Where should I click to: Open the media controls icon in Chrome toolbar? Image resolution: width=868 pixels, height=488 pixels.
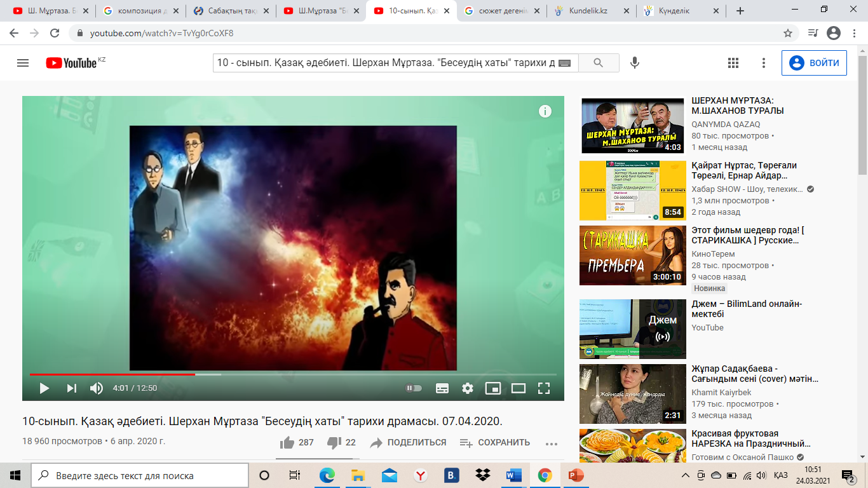point(813,33)
